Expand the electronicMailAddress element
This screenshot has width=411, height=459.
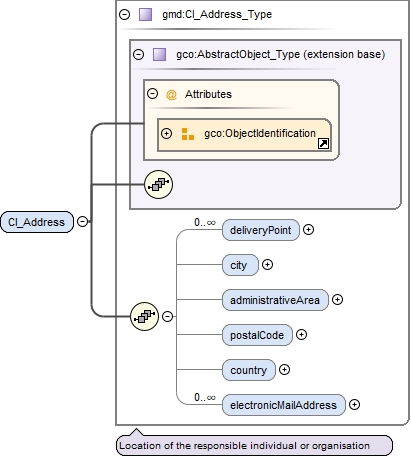pyautogui.click(x=354, y=405)
